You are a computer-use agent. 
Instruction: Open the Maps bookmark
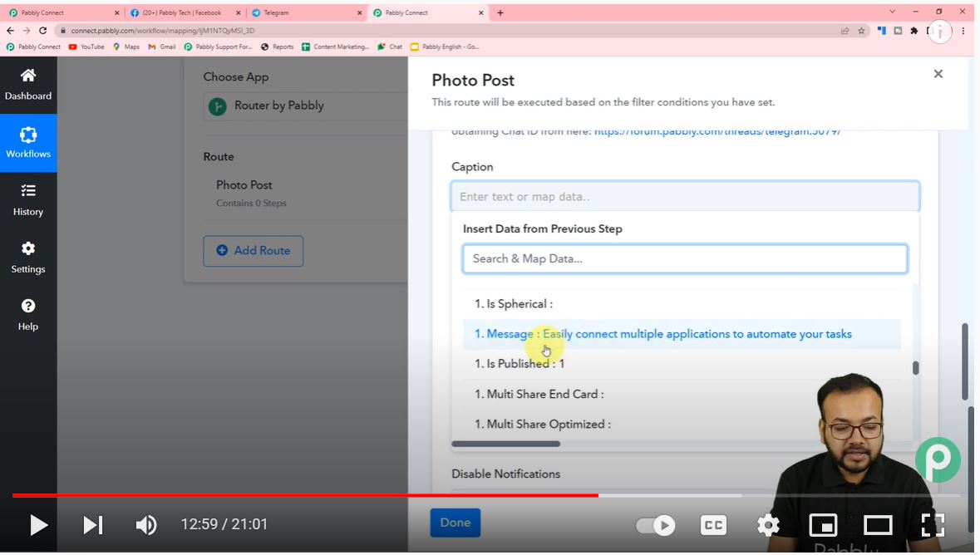tap(126, 47)
